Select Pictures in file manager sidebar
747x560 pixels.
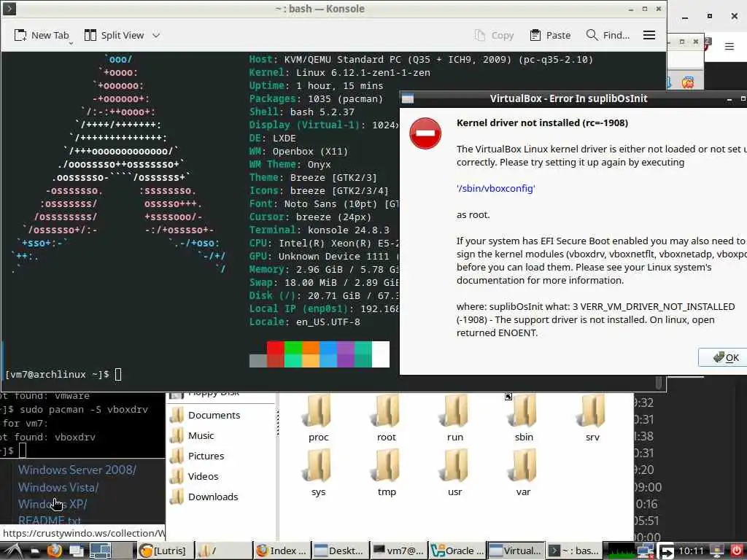(x=197, y=456)
